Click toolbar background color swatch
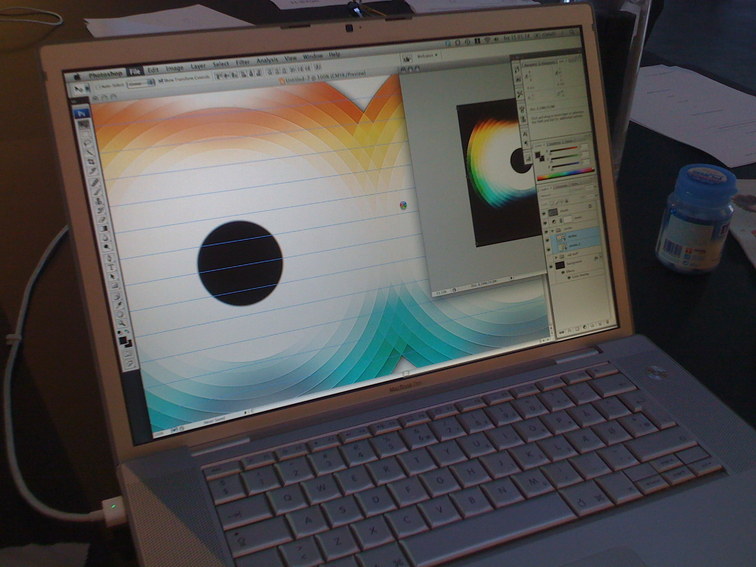This screenshot has height=567, width=756. point(128,344)
